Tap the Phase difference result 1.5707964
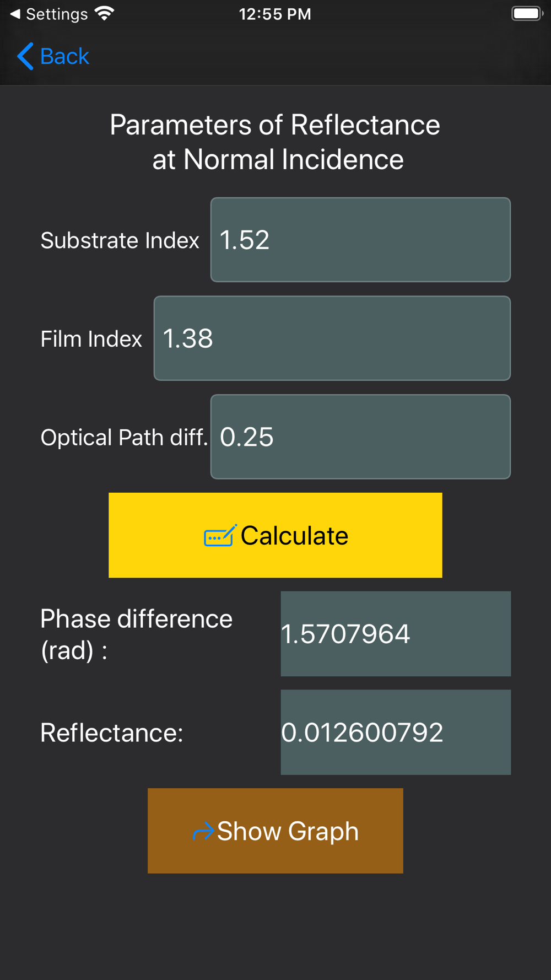Screen dimensions: 551x980 coord(396,634)
